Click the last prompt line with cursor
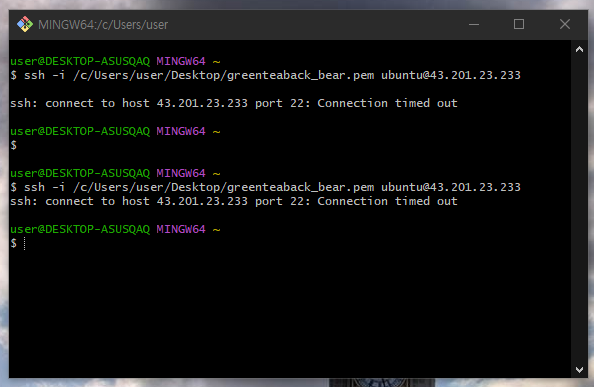The width and height of the screenshot is (594, 387). [18, 243]
